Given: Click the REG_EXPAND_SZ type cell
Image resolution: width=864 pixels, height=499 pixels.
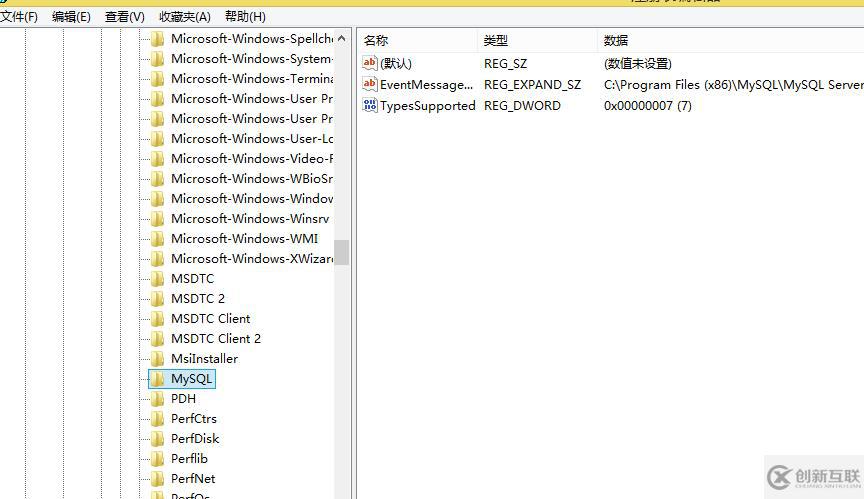Looking at the screenshot, I should pos(532,85).
